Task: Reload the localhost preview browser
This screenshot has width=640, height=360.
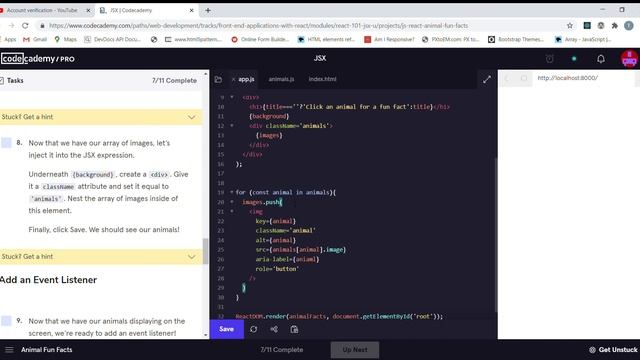Action: [x=524, y=78]
